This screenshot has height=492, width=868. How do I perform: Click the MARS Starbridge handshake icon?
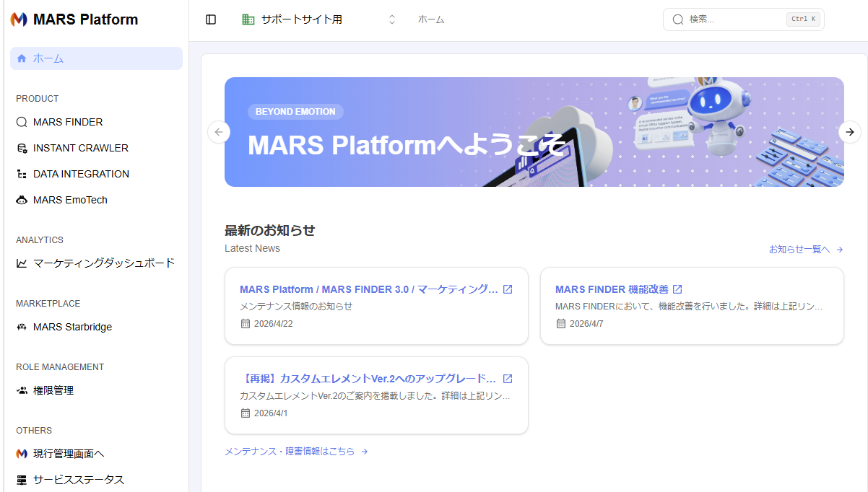pyautogui.click(x=22, y=327)
